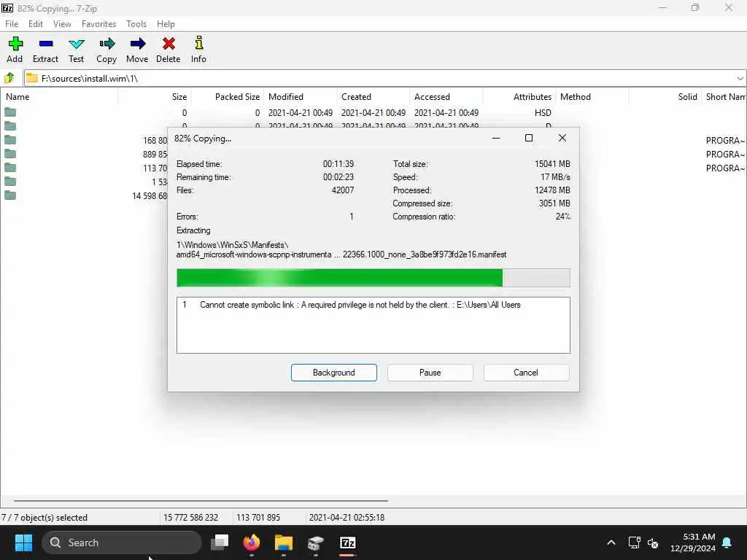The image size is (747, 560).
Task: Open the Windows Start menu
Action: click(23, 542)
